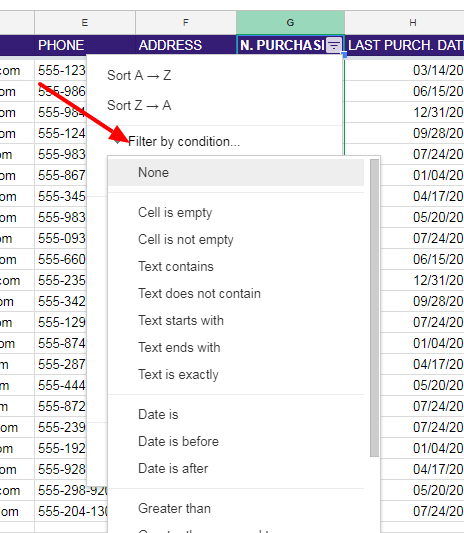Click phone cell starting 555-129
464x533 pixels.
tap(61, 322)
